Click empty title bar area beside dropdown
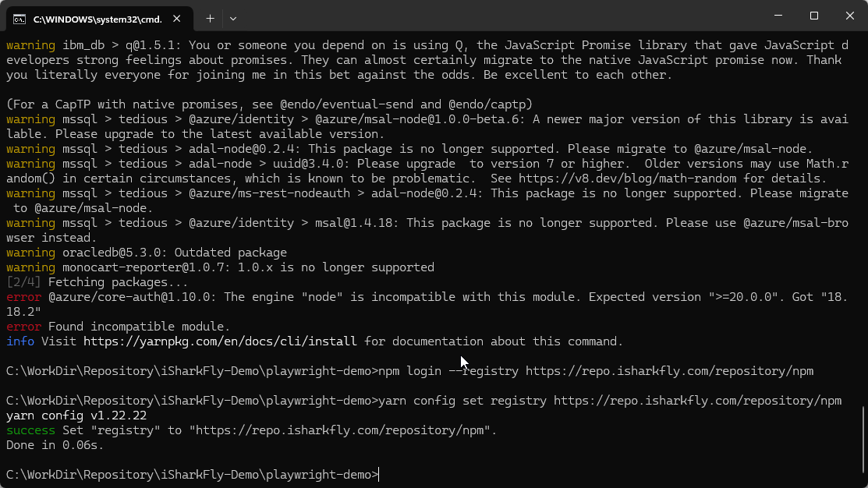 498,16
